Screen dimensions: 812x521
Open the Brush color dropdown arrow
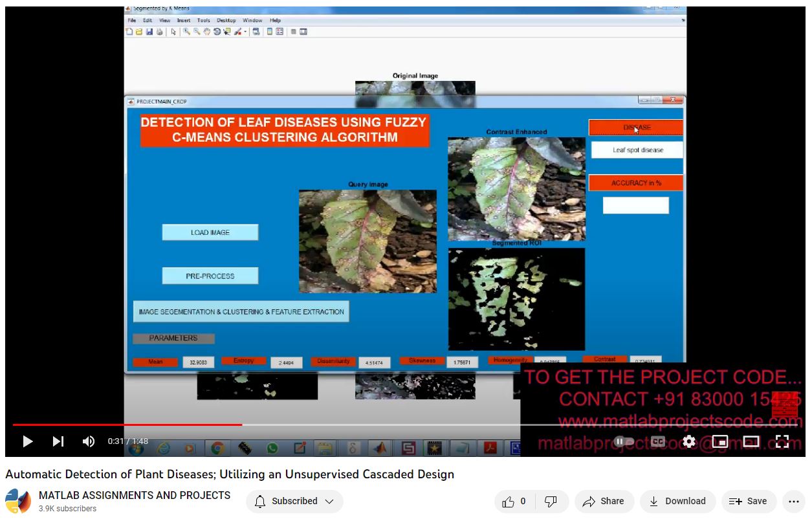pyautogui.click(x=245, y=32)
